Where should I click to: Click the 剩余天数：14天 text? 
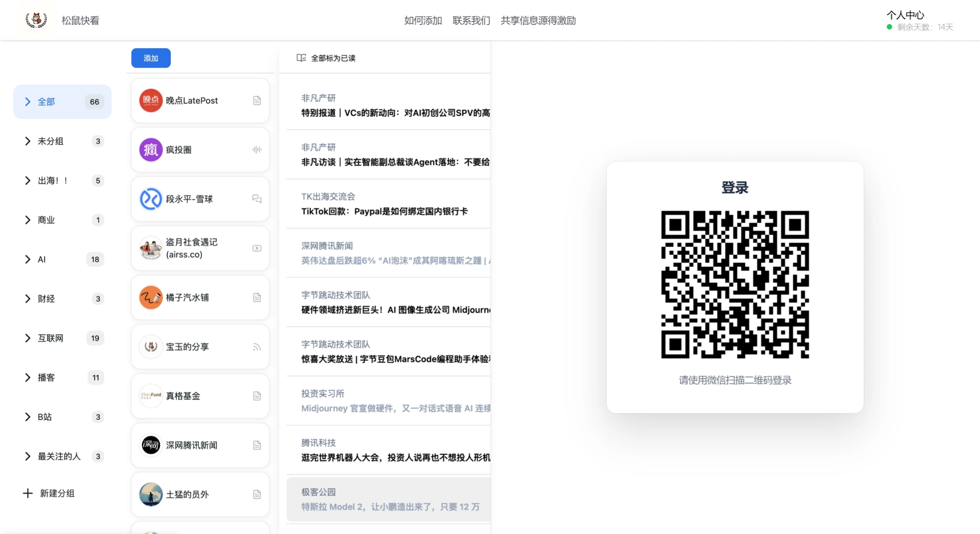(x=925, y=27)
